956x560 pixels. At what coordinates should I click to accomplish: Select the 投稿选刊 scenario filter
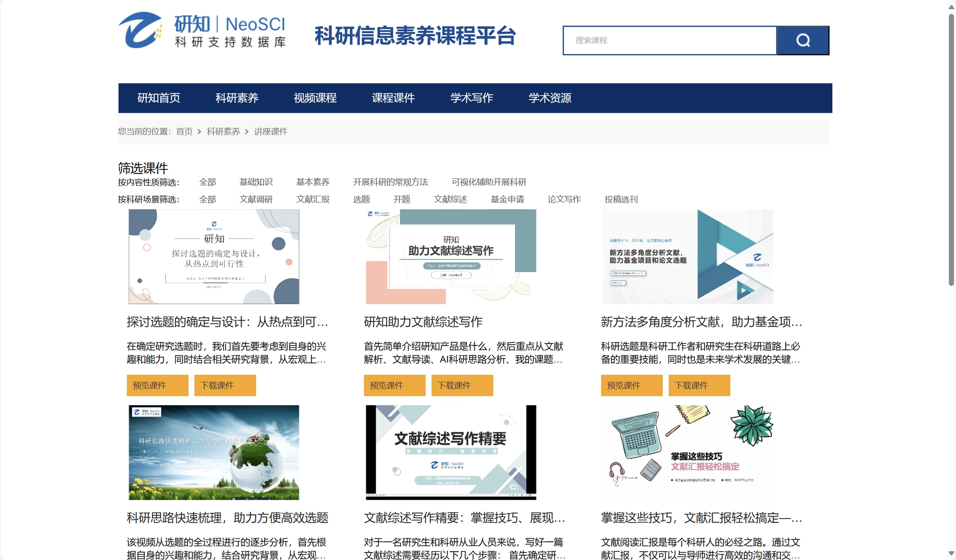pyautogui.click(x=621, y=200)
